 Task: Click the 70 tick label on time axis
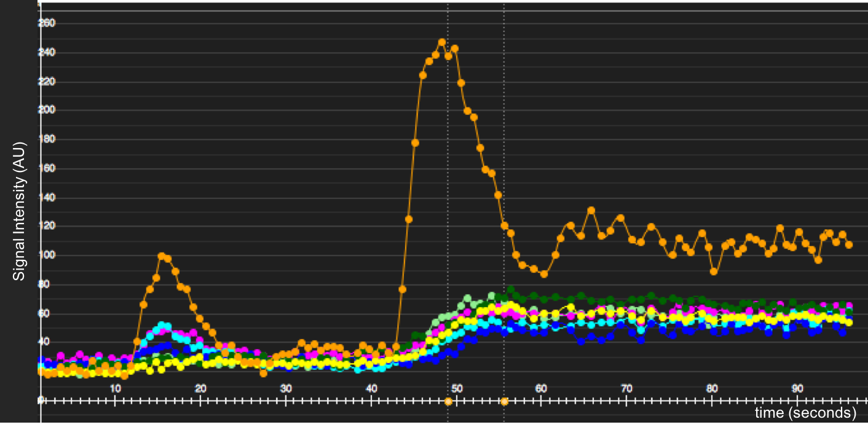626,388
